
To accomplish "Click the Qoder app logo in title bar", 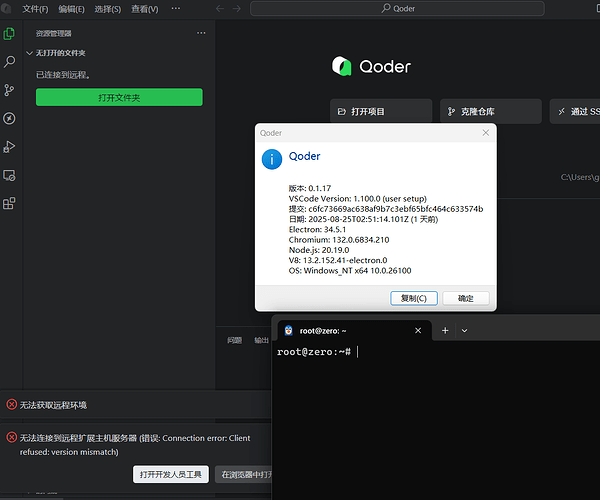I will (x=6, y=8).
